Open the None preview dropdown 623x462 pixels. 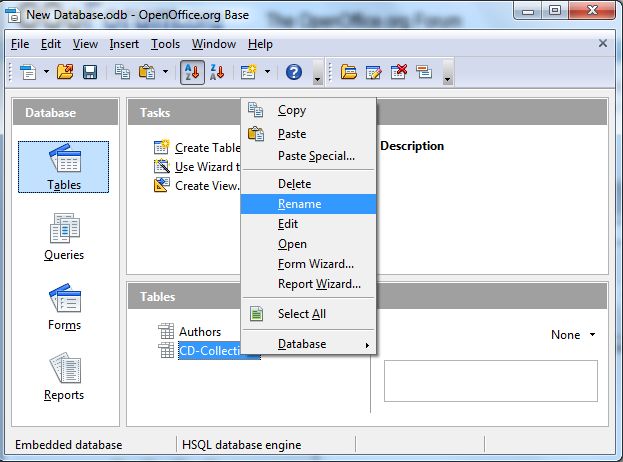(573, 335)
